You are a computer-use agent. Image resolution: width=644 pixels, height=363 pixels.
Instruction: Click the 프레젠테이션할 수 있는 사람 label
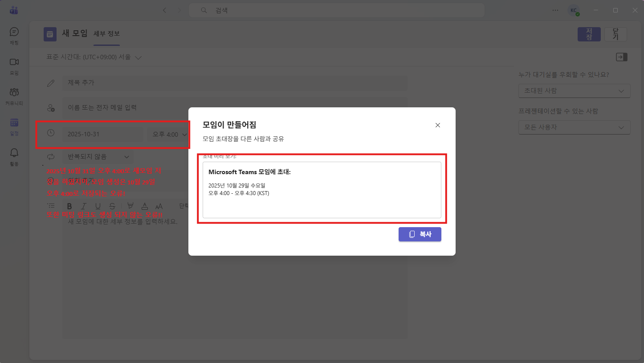pos(558,111)
